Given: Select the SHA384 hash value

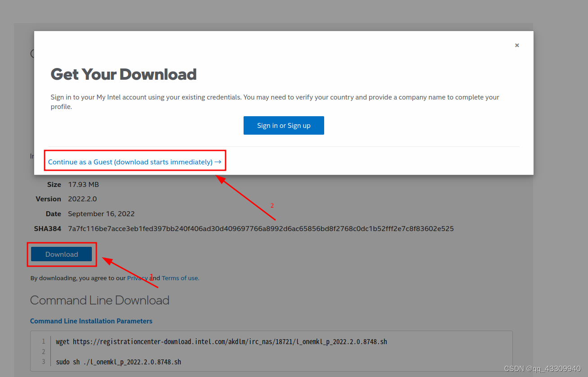Looking at the screenshot, I should point(261,228).
